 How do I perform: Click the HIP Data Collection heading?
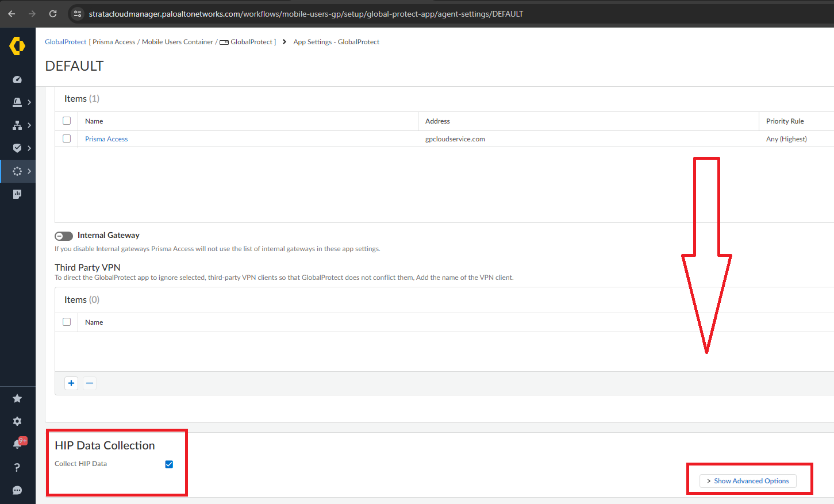click(x=105, y=445)
